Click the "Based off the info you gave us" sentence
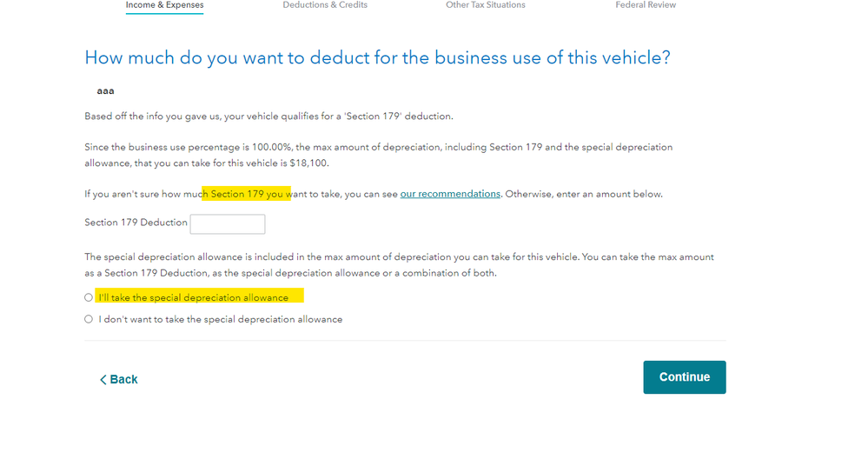 coord(268,116)
